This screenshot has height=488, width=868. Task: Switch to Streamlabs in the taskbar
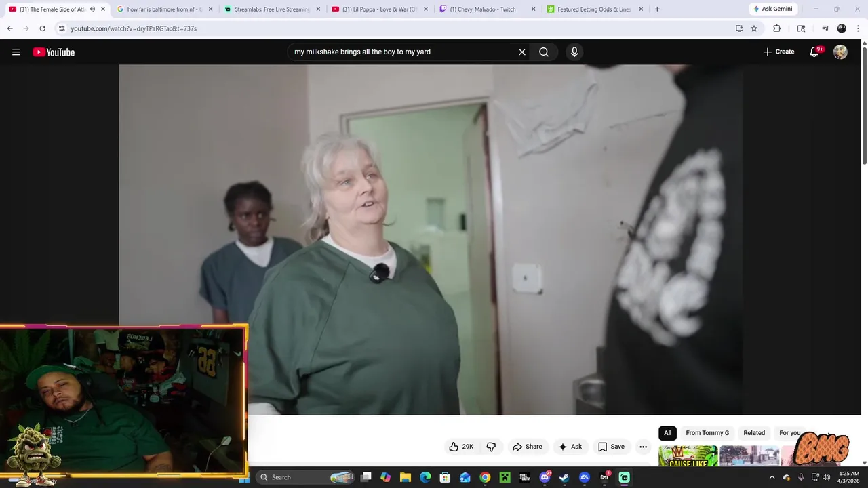tap(624, 477)
